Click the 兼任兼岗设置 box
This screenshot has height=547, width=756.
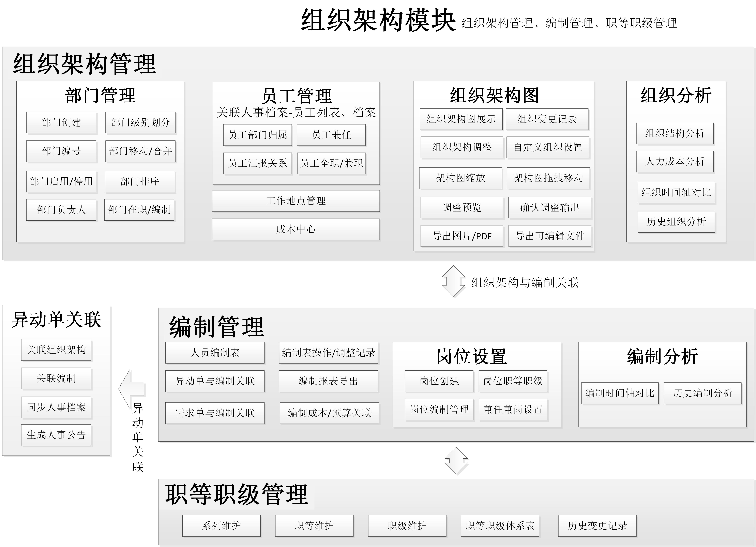coord(513,409)
